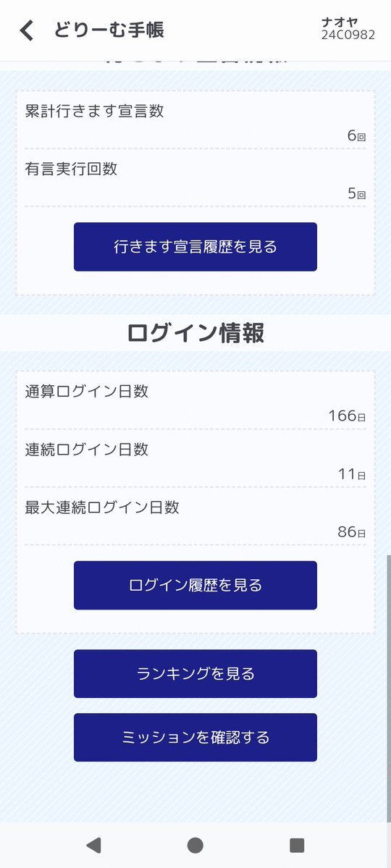Tap the 最大連続ログイン日数 row
This screenshot has width=391, height=868.
pyautogui.click(x=195, y=518)
